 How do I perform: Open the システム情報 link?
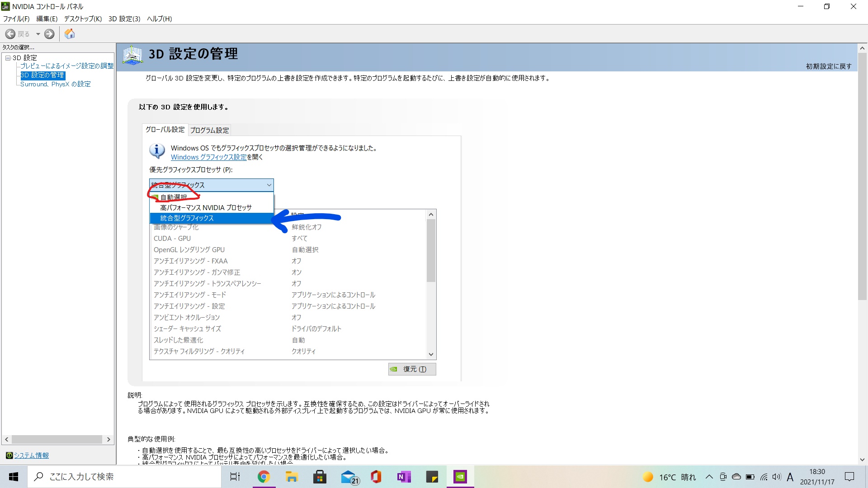pyautogui.click(x=31, y=455)
